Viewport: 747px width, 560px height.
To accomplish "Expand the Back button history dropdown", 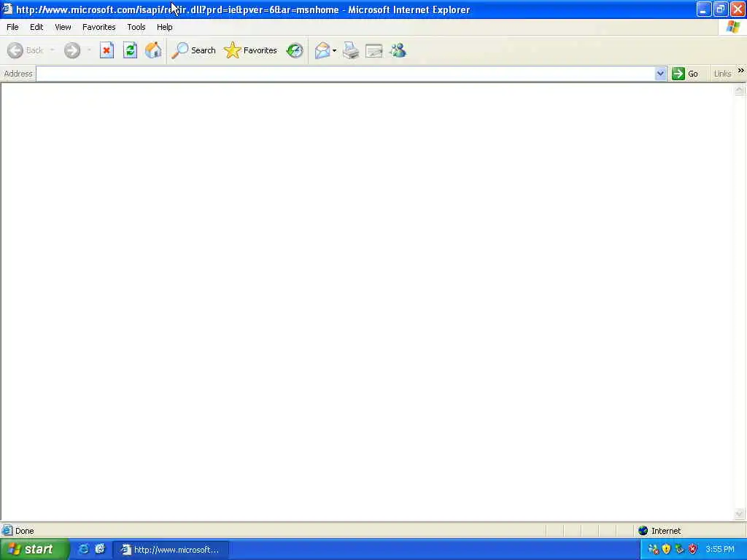I will coord(53,50).
